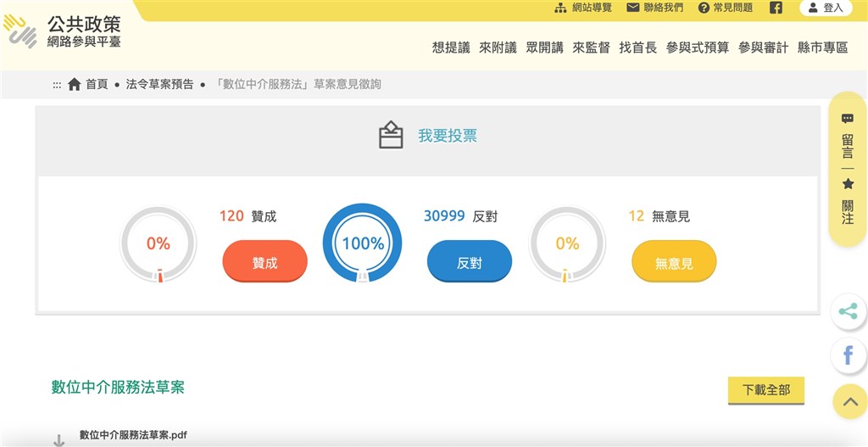Click the PDF download arrow icon
The image size is (868, 447).
pyautogui.click(x=58, y=440)
